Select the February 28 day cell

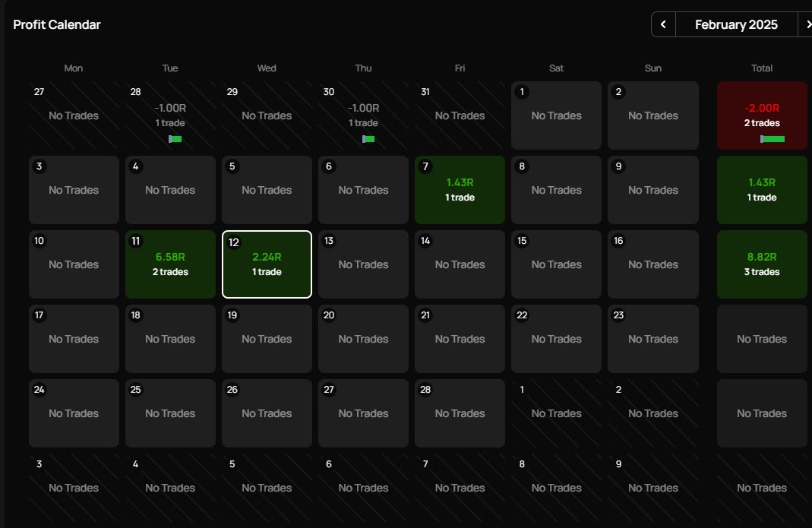(x=460, y=413)
